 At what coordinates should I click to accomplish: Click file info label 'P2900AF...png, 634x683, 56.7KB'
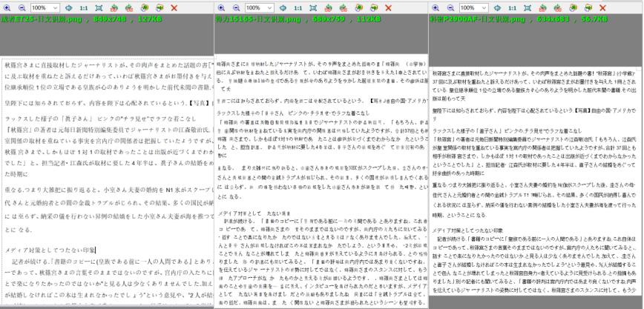[x=519, y=19]
